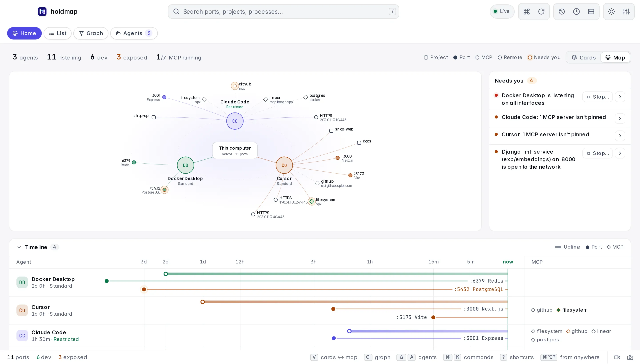This screenshot has height=364, width=640.
Task: Expand Claude Code MCP not pinned chevron
Action: click(x=620, y=119)
